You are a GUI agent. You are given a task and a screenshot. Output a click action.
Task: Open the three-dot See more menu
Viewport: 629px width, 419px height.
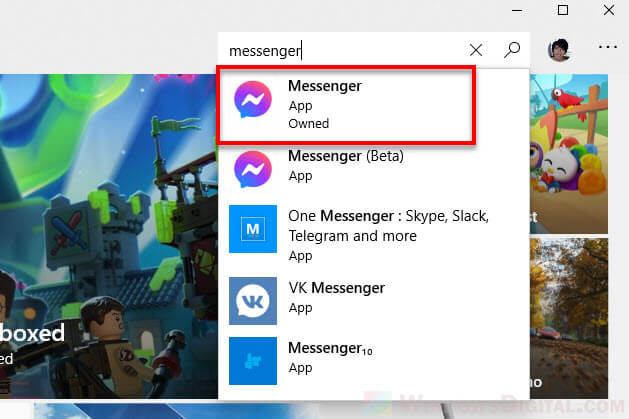click(608, 47)
